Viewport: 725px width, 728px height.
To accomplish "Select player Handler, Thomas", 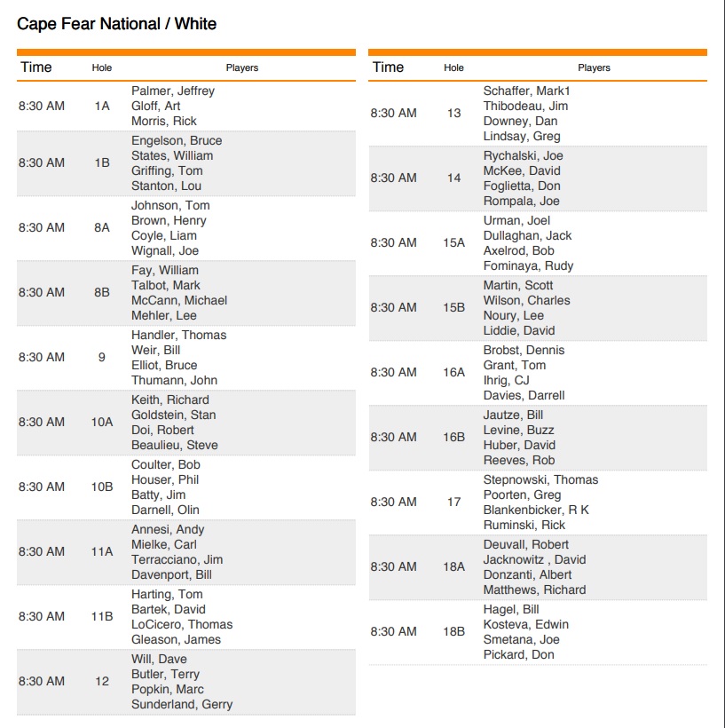I will point(178,335).
